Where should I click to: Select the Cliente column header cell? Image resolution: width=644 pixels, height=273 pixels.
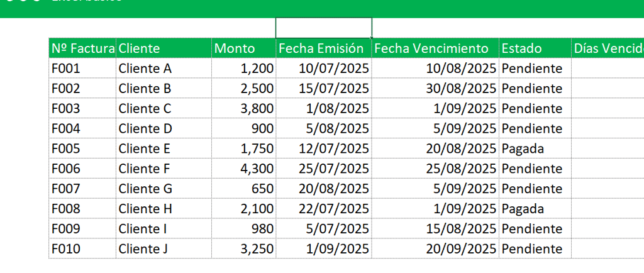164,48
